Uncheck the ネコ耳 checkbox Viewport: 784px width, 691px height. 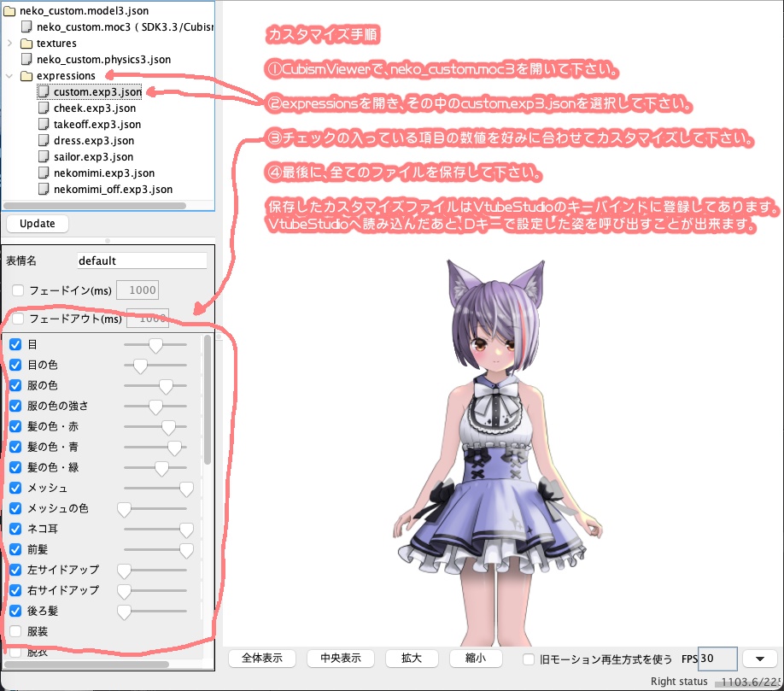click(15, 529)
